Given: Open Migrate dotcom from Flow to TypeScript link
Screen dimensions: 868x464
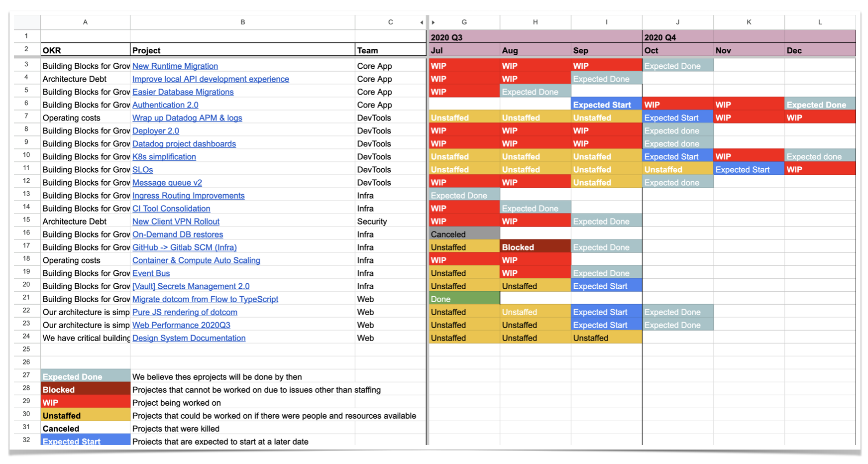Looking at the screenshot, I should tap(205, 299).
